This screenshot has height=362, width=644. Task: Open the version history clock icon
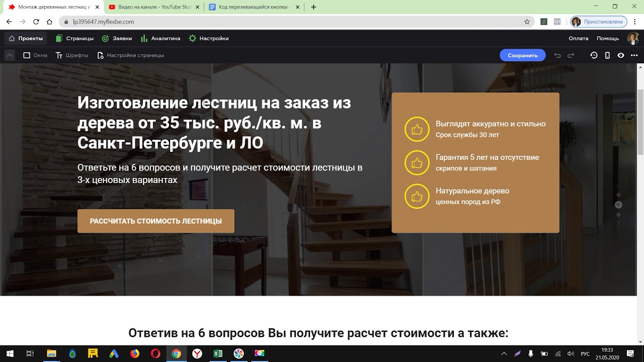pyautogui.click(x=594, y=55)
